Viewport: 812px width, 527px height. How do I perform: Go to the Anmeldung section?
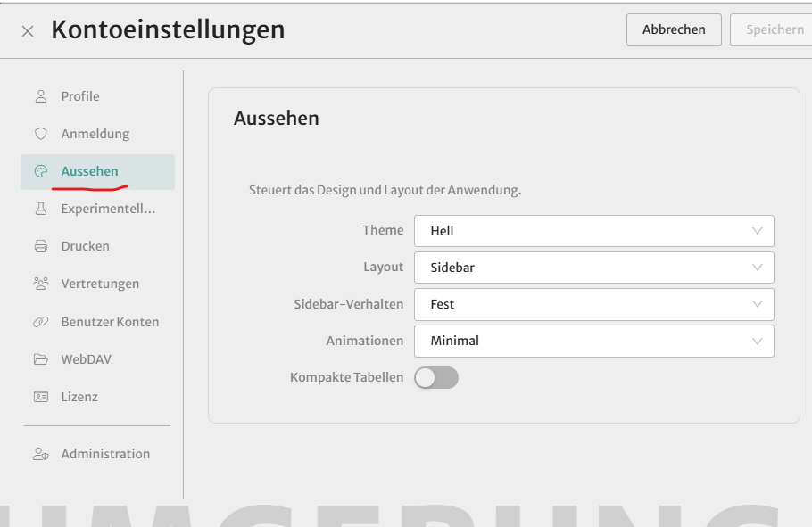98,134
